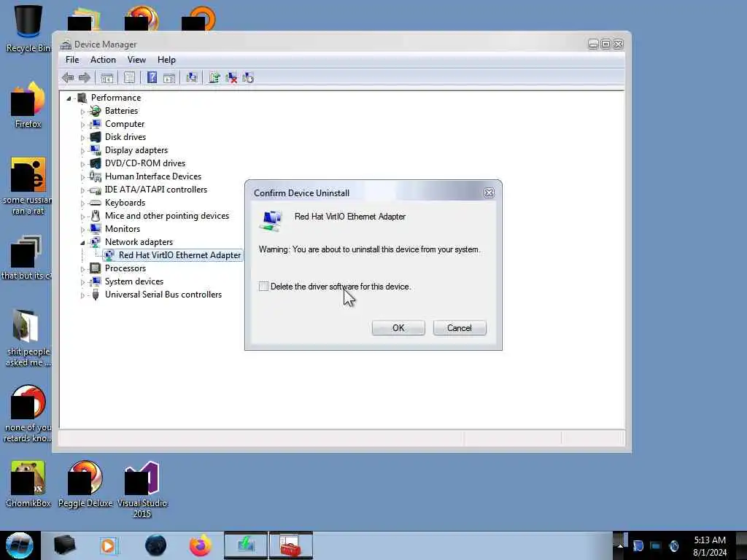
Task: Select Human Interface Devices tree item label
Action: [x=153, y=176]
